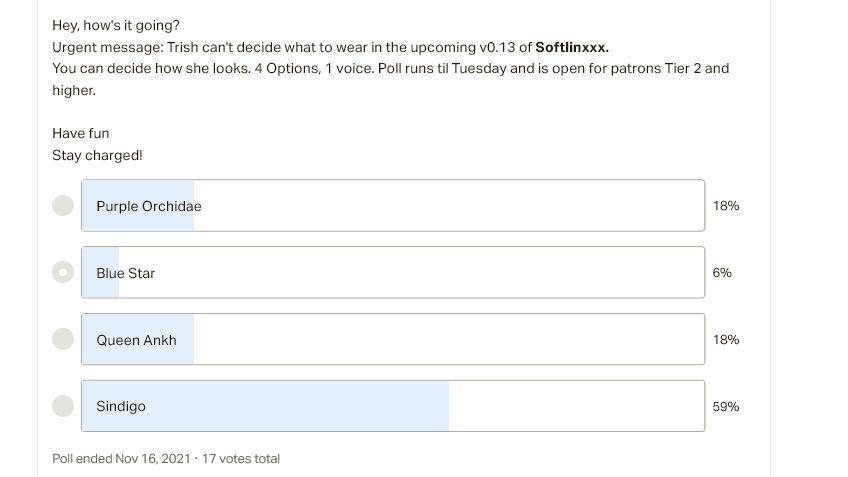848x477 pixels.
Task: Click the 59% result for Sindigo
Action: [x=726, y=406]
